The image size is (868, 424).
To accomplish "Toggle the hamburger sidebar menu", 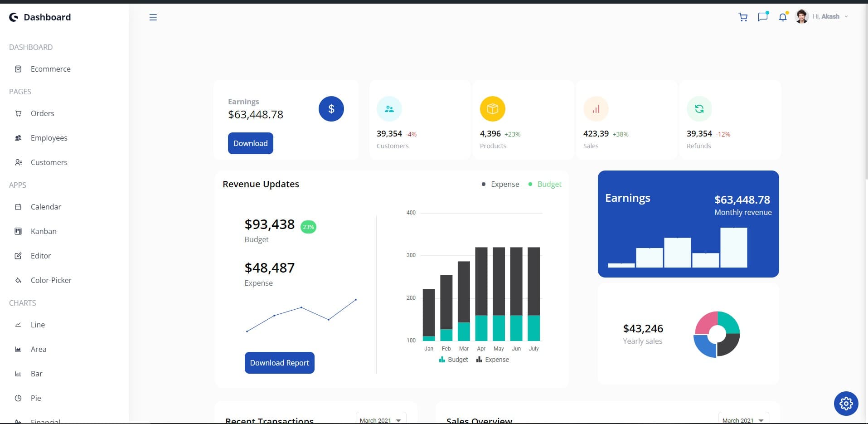I will pos(153,17).
